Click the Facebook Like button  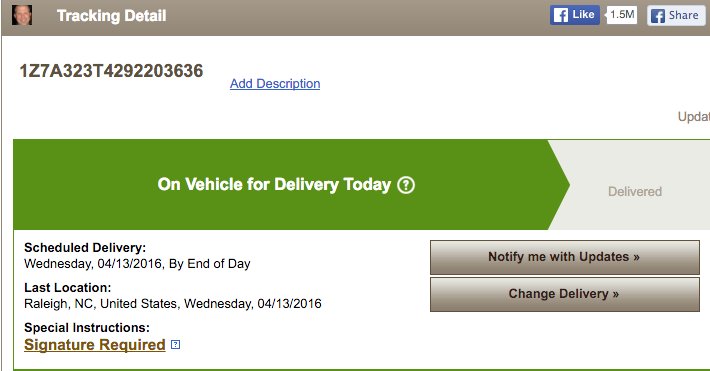[x=575, y=15]
